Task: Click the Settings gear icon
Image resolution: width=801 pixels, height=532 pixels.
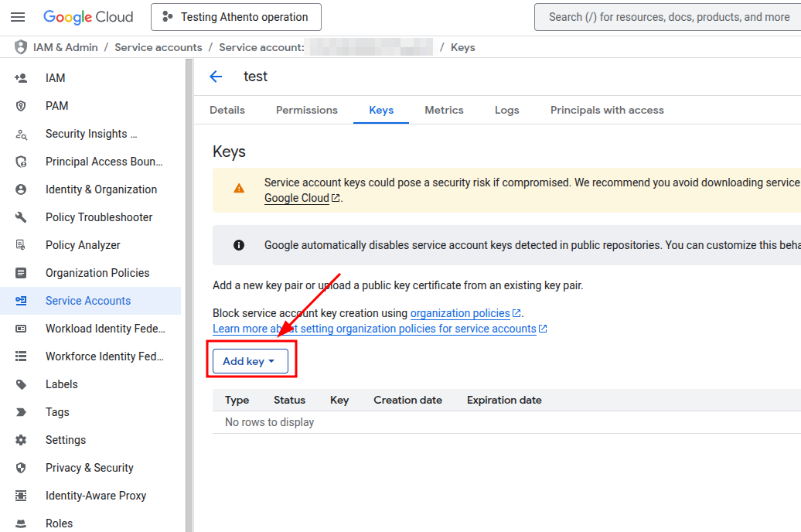Action: [x=21, y=440]
